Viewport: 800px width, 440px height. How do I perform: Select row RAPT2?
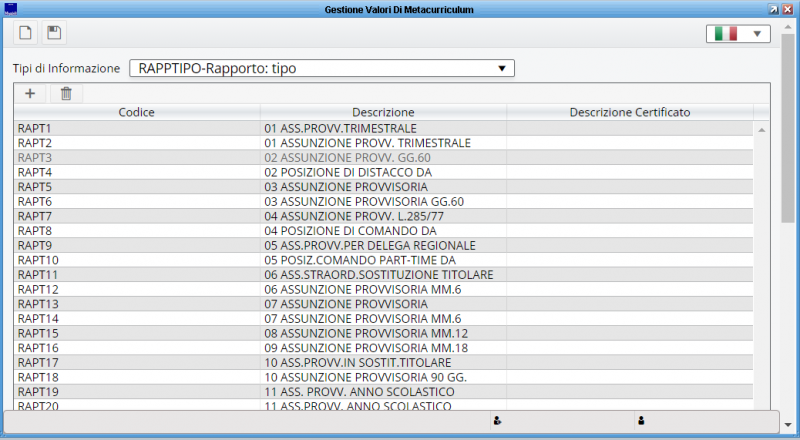(x=384, y=143)
